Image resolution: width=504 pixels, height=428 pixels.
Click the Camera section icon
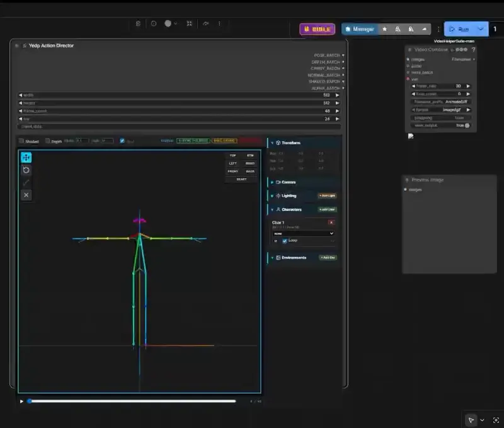point(278,182)
